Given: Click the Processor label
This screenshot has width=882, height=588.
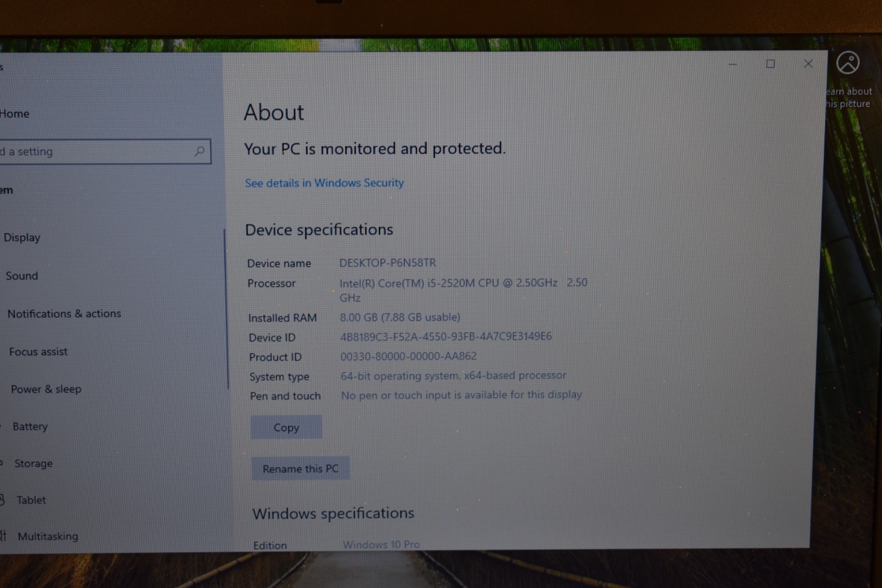Looking at the screenshot, I should pos(271,283).
